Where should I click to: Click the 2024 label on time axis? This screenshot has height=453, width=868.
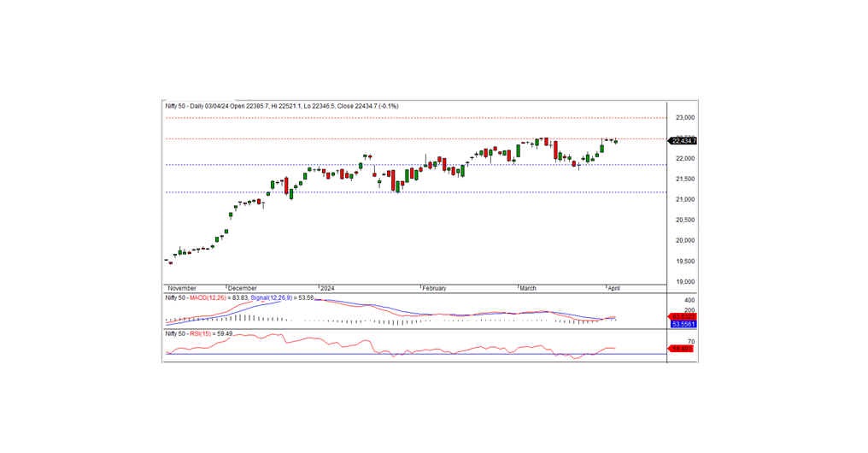click(x=328, y=289)
